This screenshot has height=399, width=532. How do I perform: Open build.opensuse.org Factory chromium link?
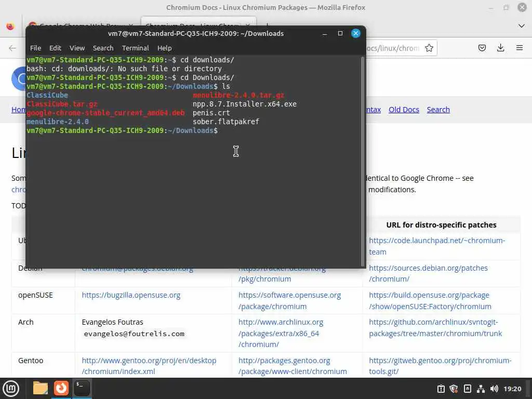click(430, 301)
